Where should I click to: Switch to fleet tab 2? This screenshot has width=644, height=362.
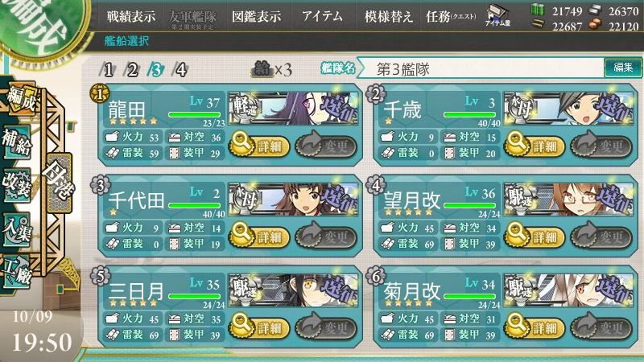coord(131,70)
